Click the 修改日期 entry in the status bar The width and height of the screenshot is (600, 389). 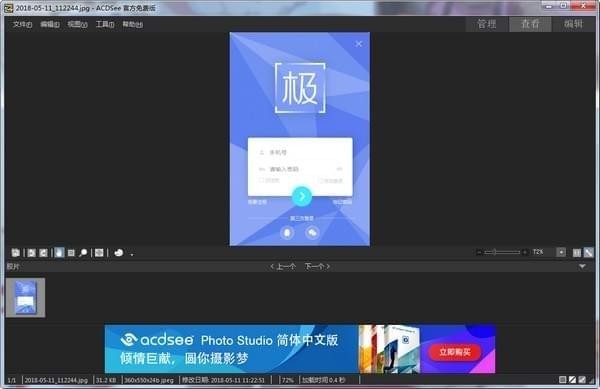click(223, 380)
